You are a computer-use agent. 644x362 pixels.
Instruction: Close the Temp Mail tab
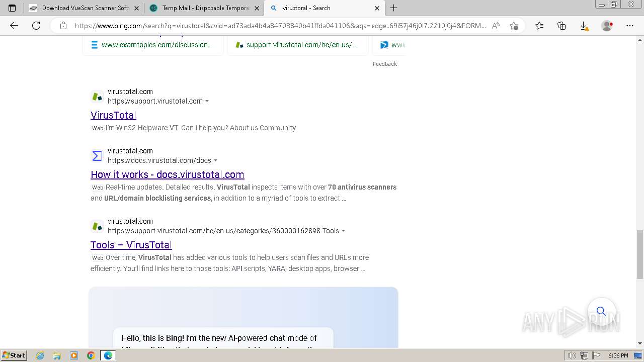coord(257,8)
